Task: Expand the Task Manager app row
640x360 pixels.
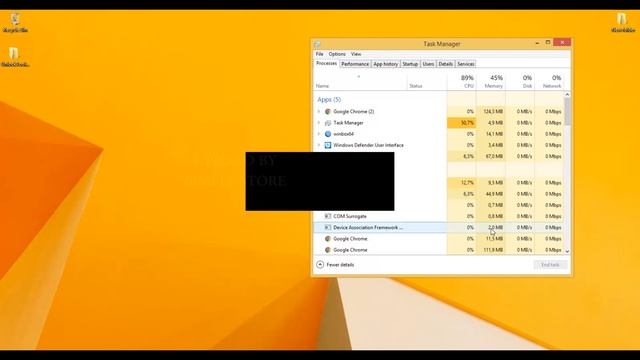Action: 319,123
